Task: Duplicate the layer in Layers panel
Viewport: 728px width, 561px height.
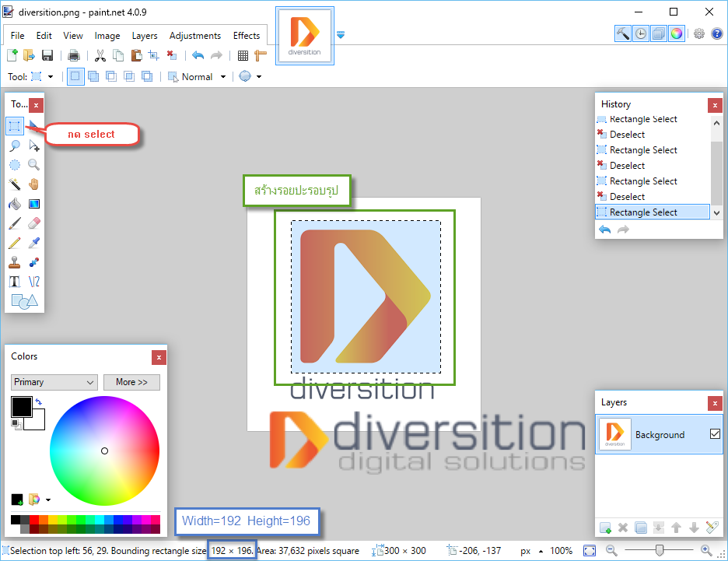Action: (x=641, y=528)
